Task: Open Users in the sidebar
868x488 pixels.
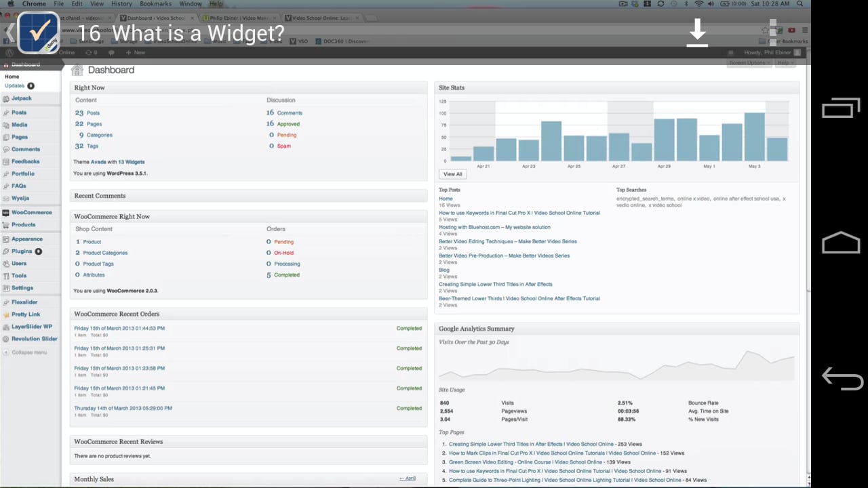Action: [19, 263]
